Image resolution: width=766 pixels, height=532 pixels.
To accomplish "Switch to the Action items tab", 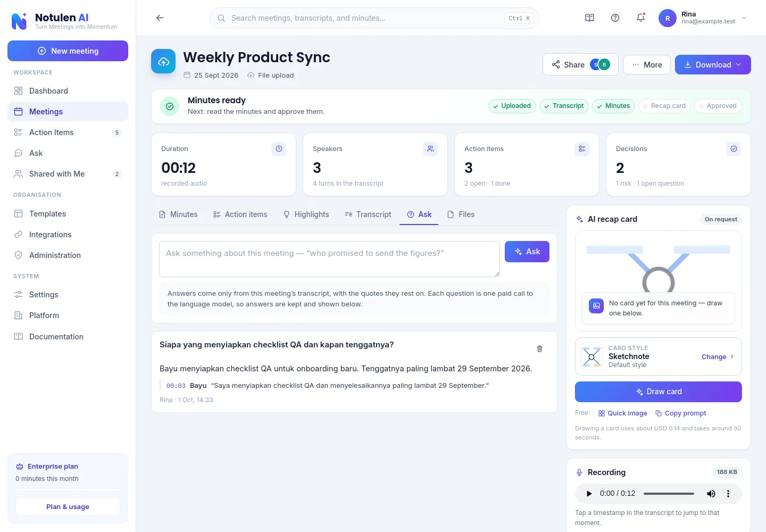I will tap(240, 214).
